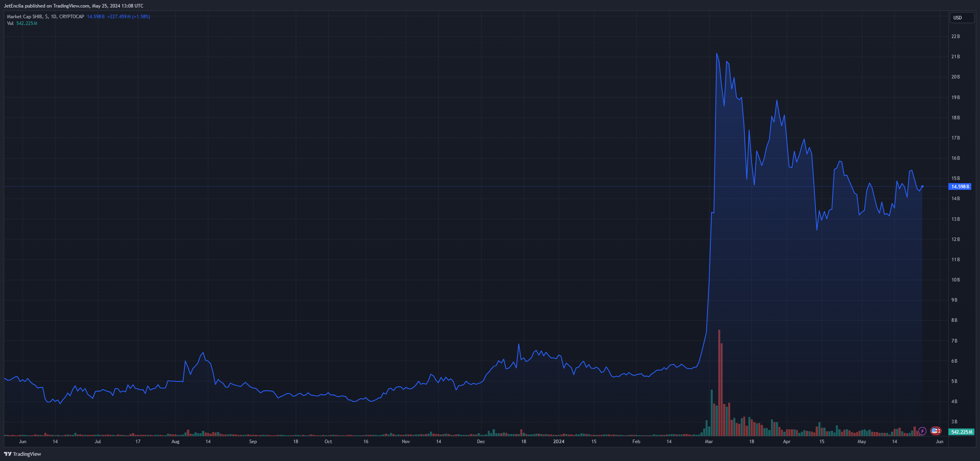Click the 9 B price axis label
This screenshot has width=980, height=461.
954,300
